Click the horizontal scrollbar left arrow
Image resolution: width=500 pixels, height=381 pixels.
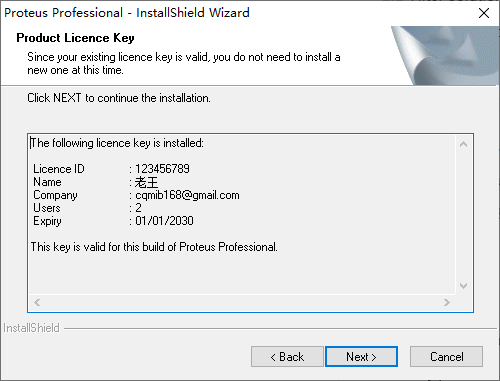coord(37,302)
